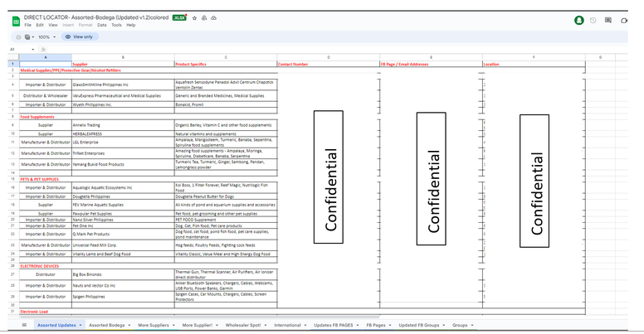Viewport: 644px width, 334px height.
Task: Switch to the Assorted Bodega sheet tab
Action: [107, 325]
